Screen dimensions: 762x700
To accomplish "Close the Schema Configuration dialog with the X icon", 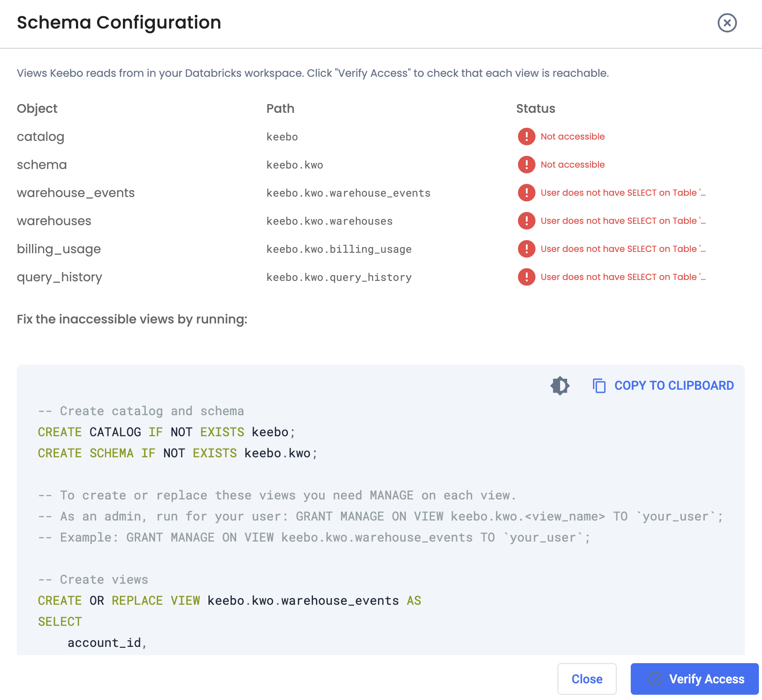I will [x=727, y=23].
